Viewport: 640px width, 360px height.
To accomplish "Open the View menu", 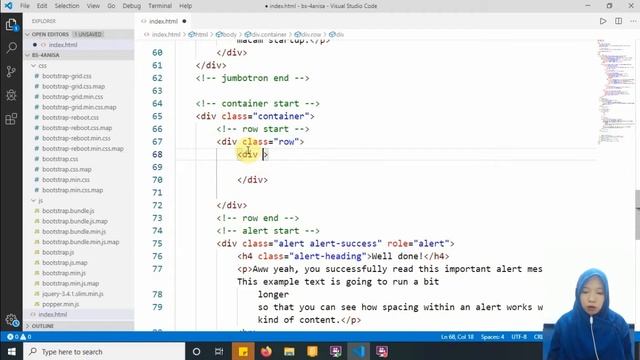I will (93, 6).
